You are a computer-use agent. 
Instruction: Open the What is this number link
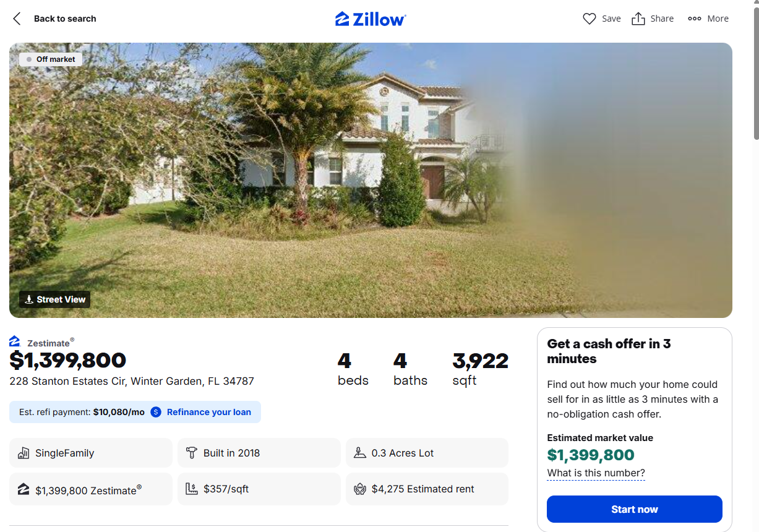pos(596,473)
